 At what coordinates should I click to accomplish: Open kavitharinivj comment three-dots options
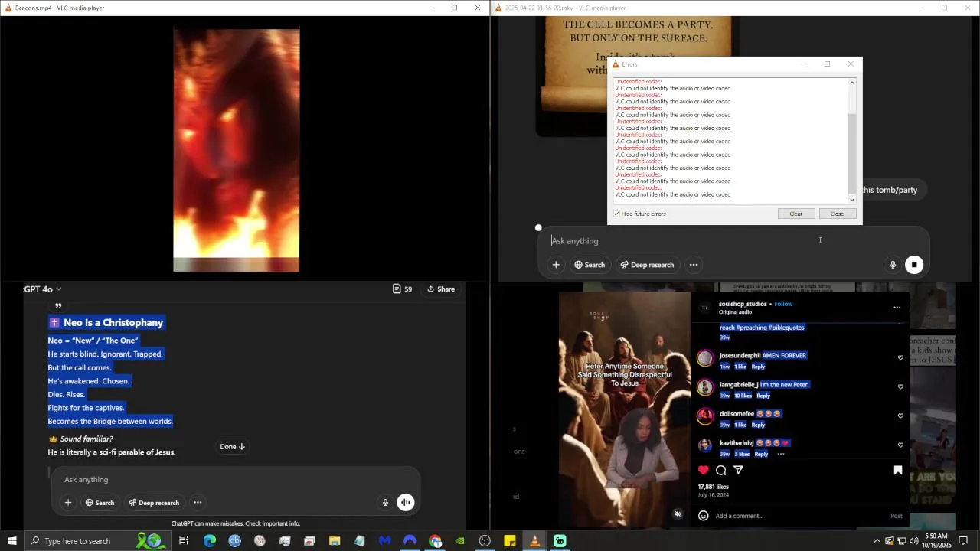click(x=781, y=454)
